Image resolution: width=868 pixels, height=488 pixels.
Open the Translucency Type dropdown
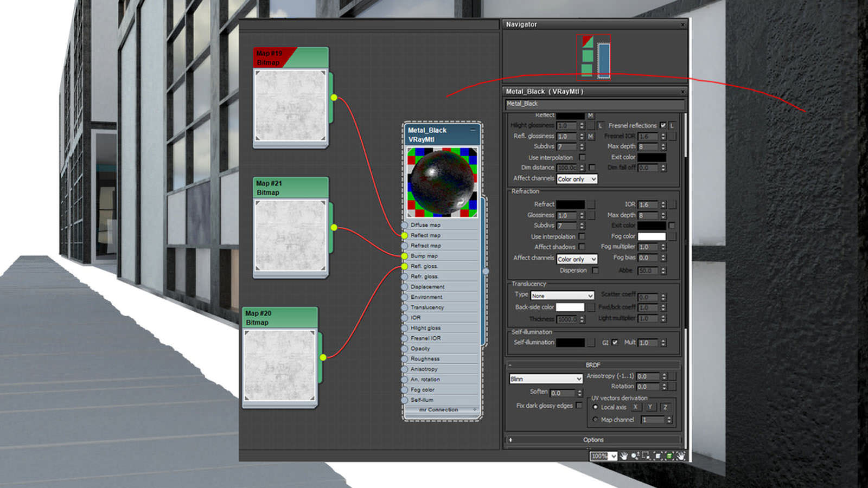(563, 296)
